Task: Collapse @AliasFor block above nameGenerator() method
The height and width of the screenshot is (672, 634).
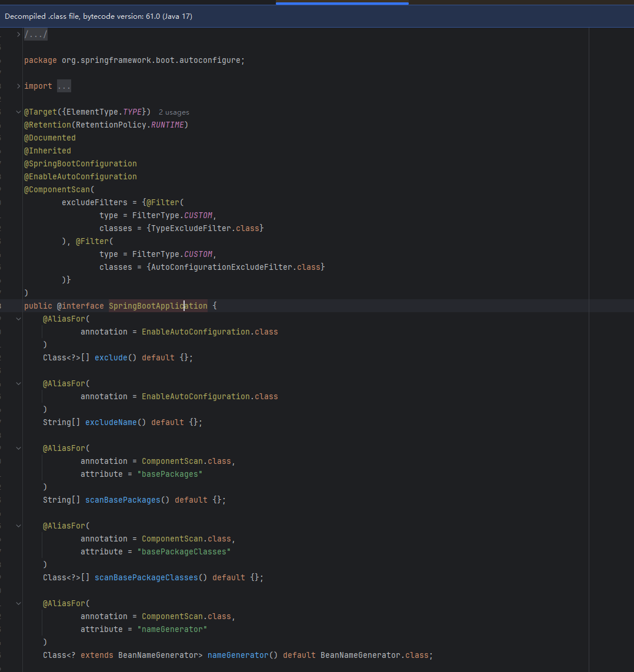Action: (x=18, y=603)
